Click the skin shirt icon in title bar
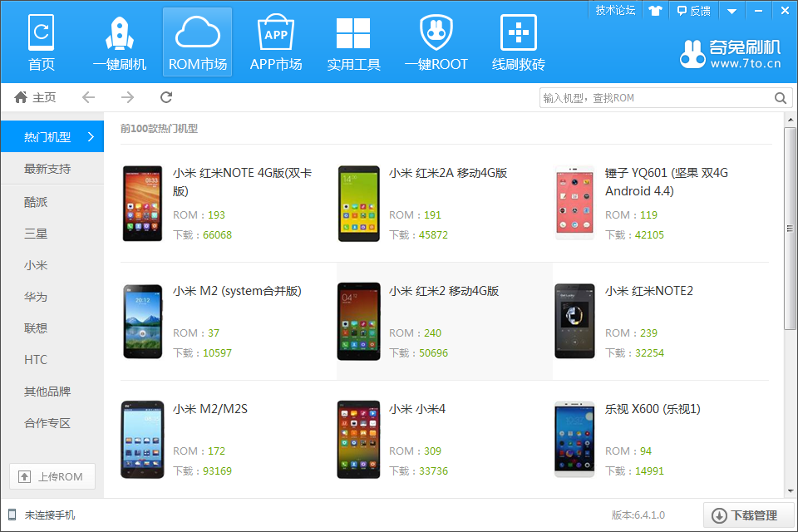This screenshot has height=532, width=798. coord(656,11)
